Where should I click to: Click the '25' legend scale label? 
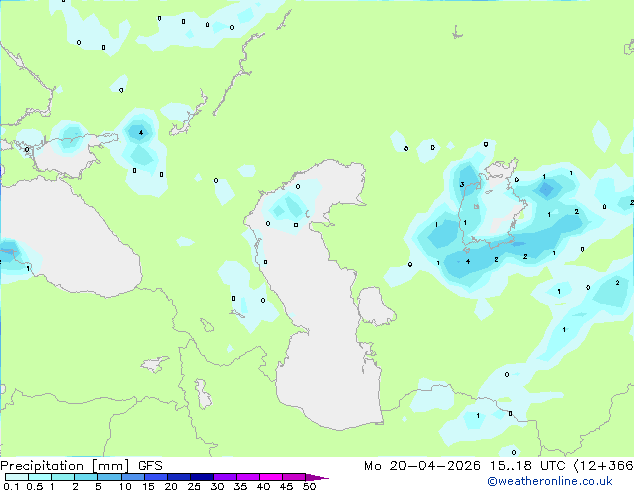click(194, 486)
